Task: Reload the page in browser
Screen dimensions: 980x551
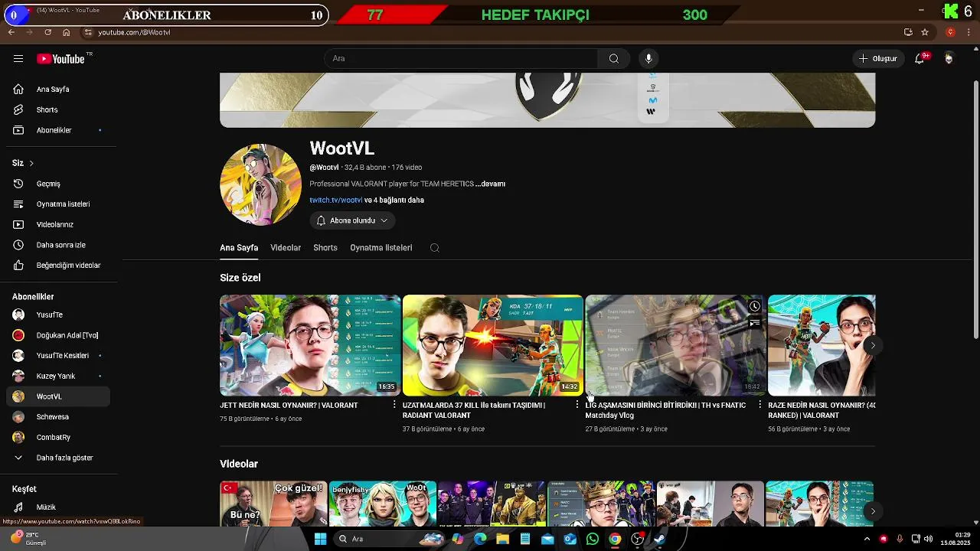Action: click(x=48, y=32)
